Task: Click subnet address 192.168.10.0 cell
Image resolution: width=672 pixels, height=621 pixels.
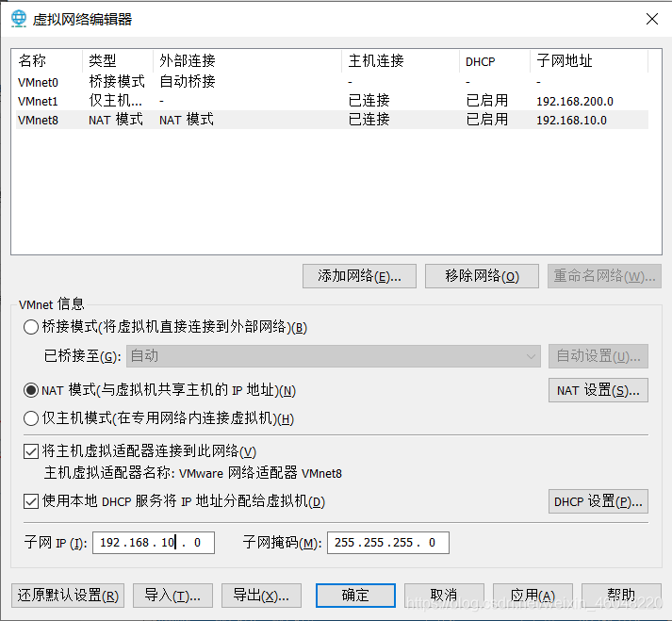Action: [571, 121]
